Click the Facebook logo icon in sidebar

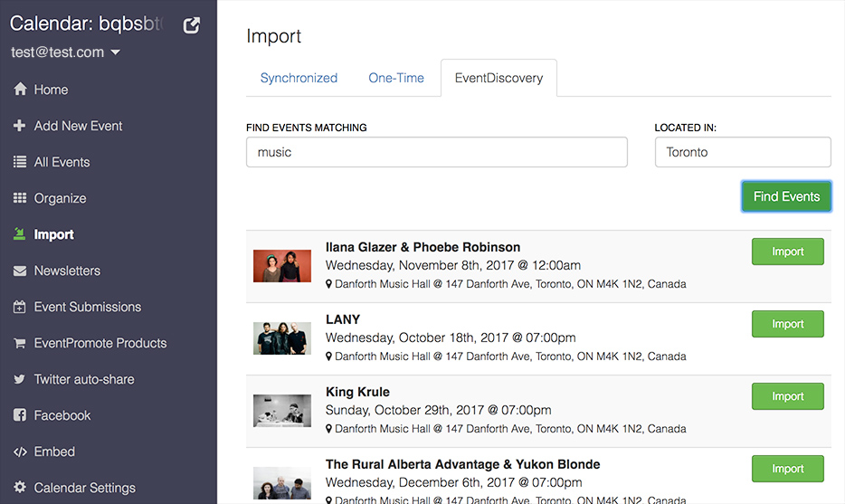click(x=20, y=415)
